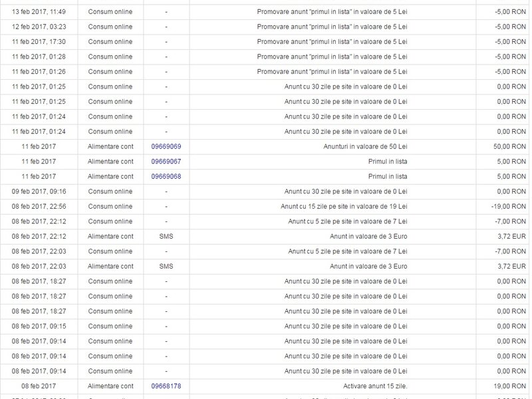Select the 11 feb 2017, 17:30 date cell
The height and width of the screenshot is (399, 532).
39,42
